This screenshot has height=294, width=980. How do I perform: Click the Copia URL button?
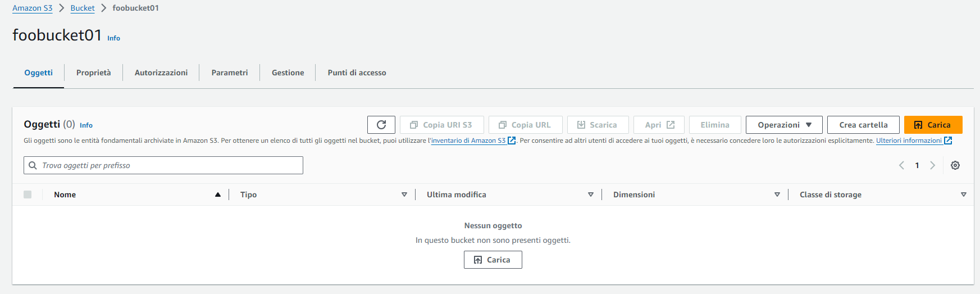tap(526, 125)
